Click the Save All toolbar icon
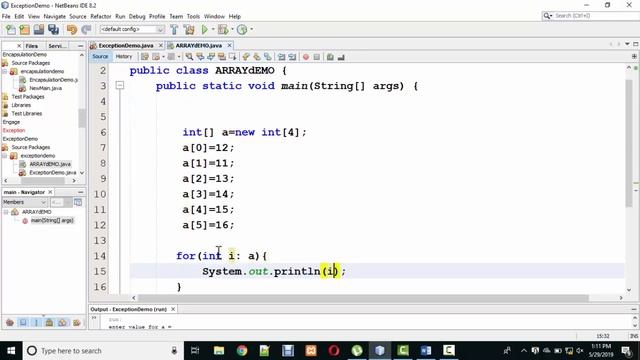The image size is (640, 360). (x=53, y=29)
